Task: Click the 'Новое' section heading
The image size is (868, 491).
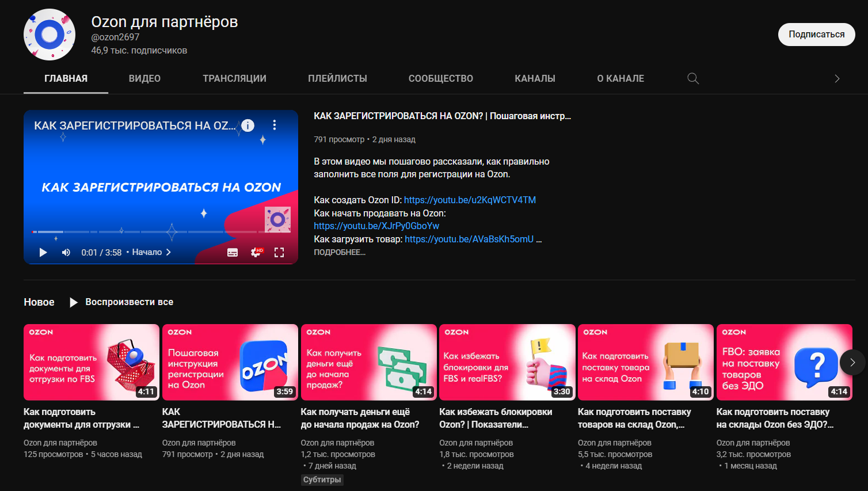Action: click(x=39, y=302)
